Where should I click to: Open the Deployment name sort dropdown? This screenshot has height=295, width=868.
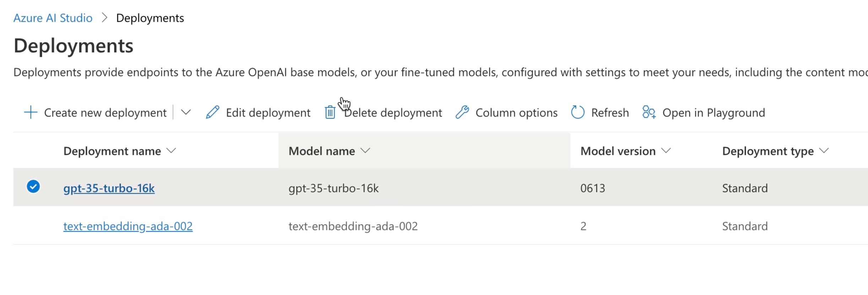point(172,150)
